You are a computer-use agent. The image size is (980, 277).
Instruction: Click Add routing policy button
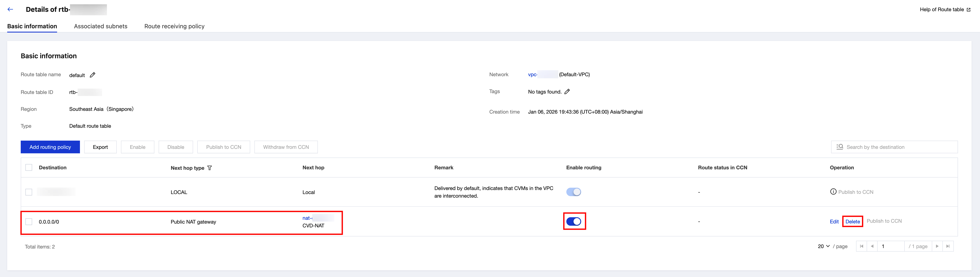tap(50, 147)
